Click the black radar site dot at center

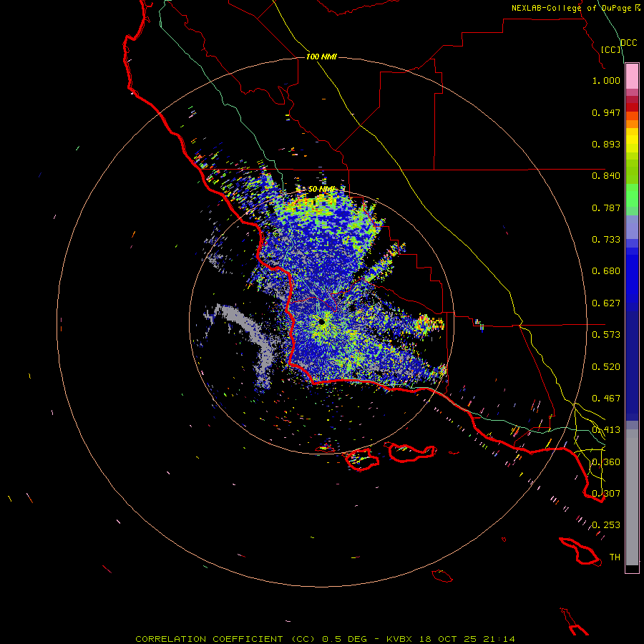click(x=321, y=323)
